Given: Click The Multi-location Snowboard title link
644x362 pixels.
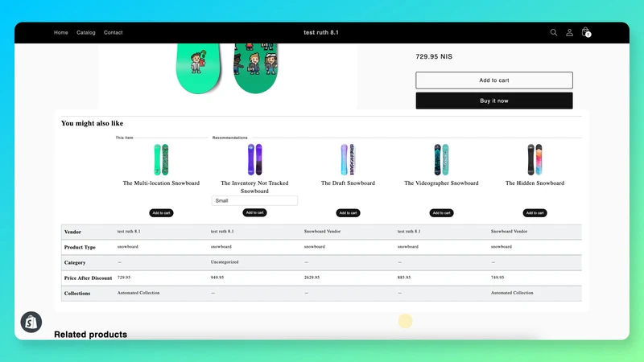Looking at the screenshot, I should click(161, 183).
